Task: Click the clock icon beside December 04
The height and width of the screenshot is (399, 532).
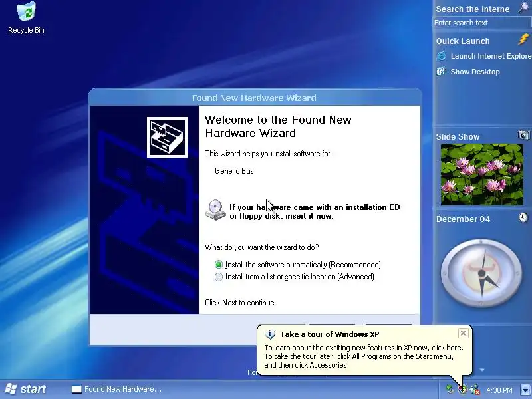Action: pyautogui.click(x=523, y=217)
